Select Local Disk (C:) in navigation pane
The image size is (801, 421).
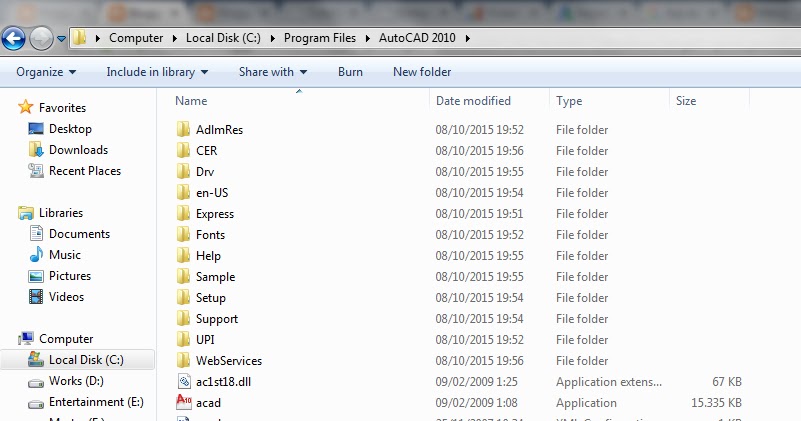pyautogui.click(x=78, y=360)
